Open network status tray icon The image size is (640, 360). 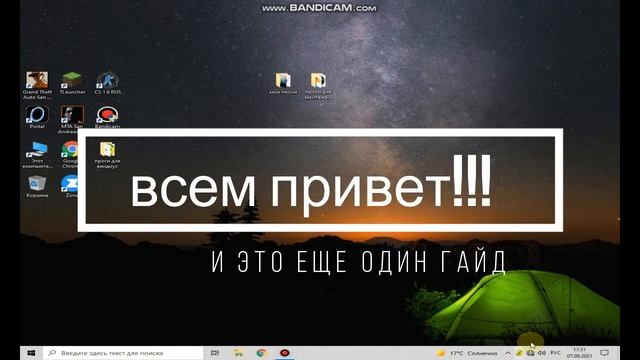click(x=530, y=353)
